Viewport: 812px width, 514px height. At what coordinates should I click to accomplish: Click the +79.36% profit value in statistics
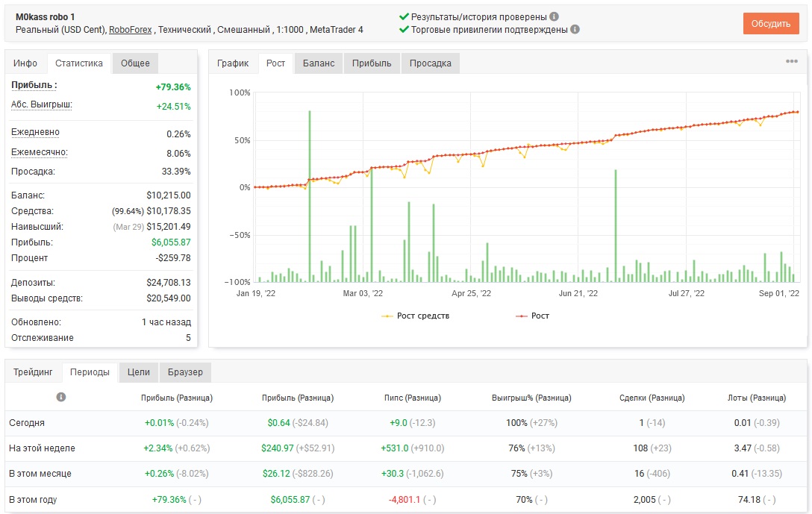coord(173,87)
